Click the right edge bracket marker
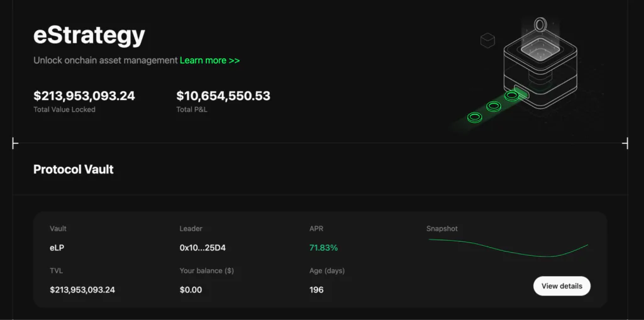Screen dimensions: 644x320 (625, 144)
